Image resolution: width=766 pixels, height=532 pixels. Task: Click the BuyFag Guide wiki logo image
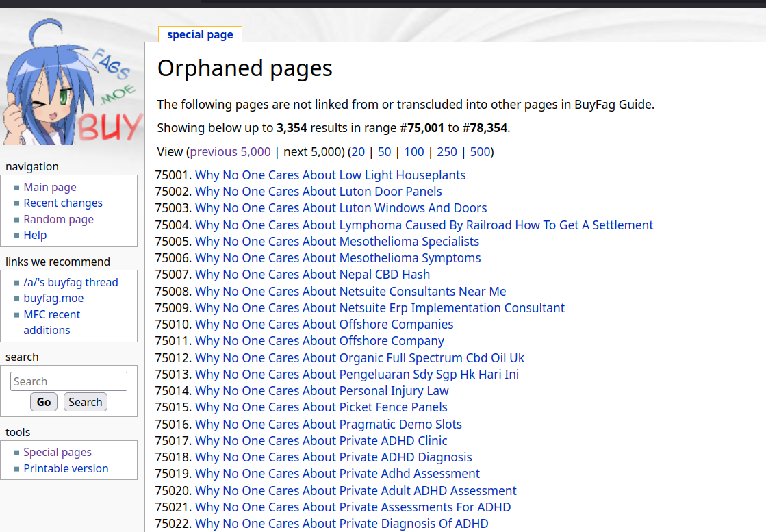(x=73, y=82)
